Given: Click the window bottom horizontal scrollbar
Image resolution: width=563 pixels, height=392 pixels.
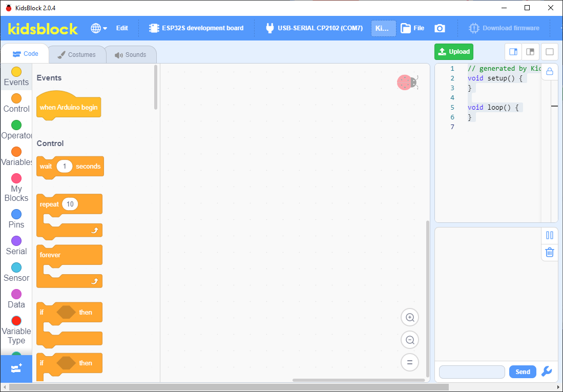Looking at the screenshot, I should pyautogui.click(x=228, y=387).
